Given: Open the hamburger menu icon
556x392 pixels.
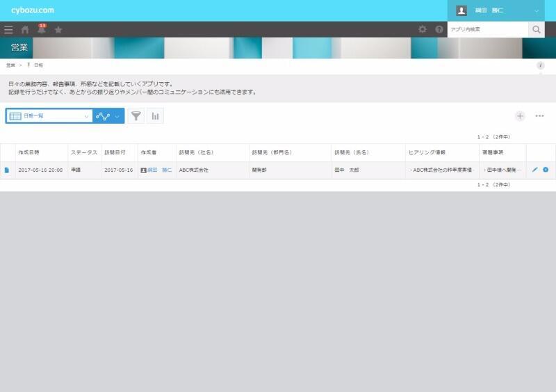Looking at the screenshot, I should point(8,30).
